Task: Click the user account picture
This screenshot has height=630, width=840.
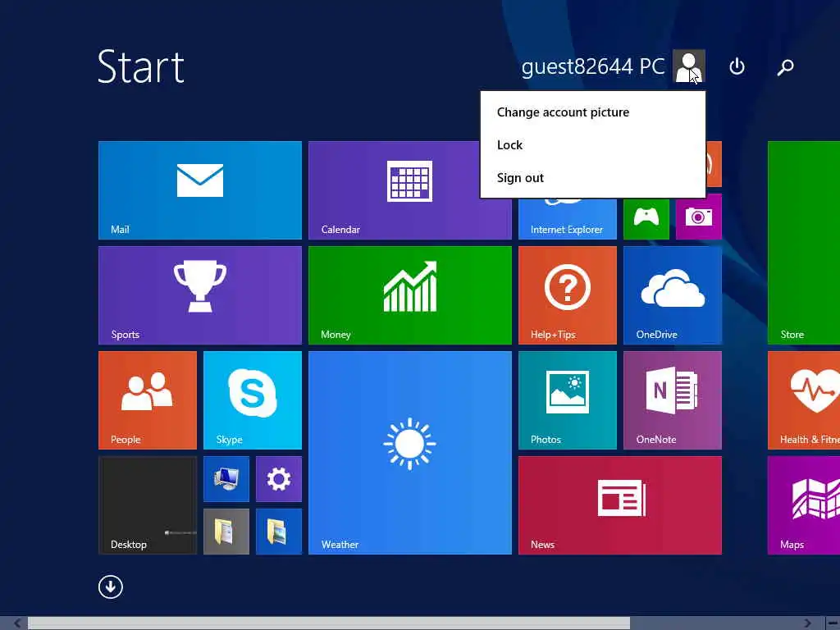Action: pos(689,66)
